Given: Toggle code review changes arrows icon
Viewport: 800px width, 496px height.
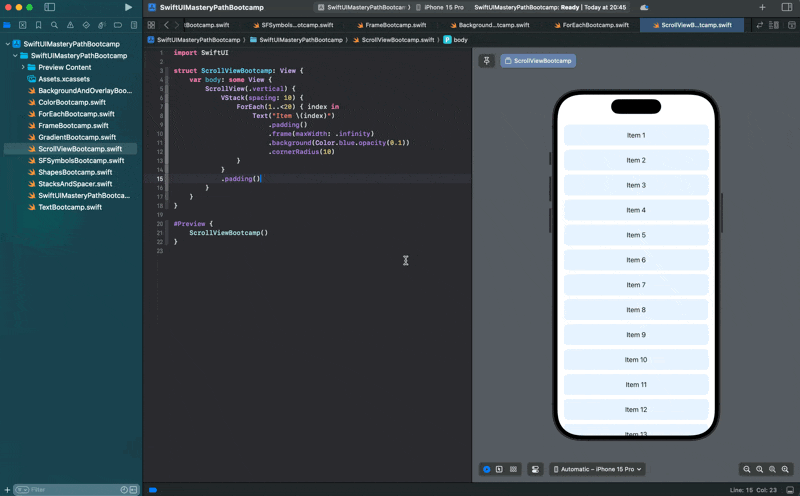Looking at the screenshot, I should [x=759, y=25].
